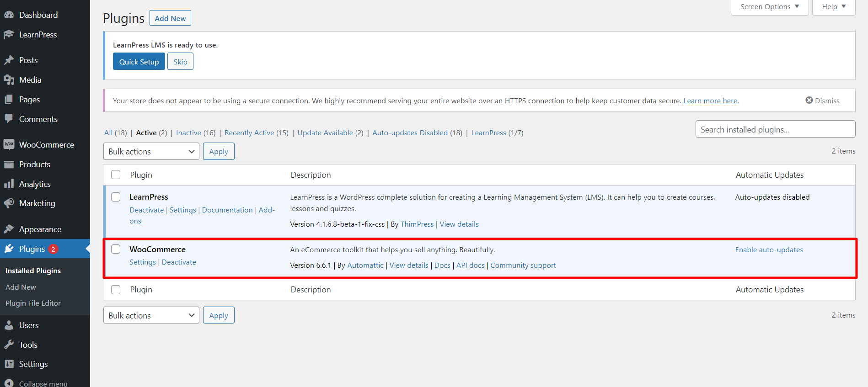868x387 pixels.
Task: View details for WooCommerce plugin
Action: click(x=409, y=265)
